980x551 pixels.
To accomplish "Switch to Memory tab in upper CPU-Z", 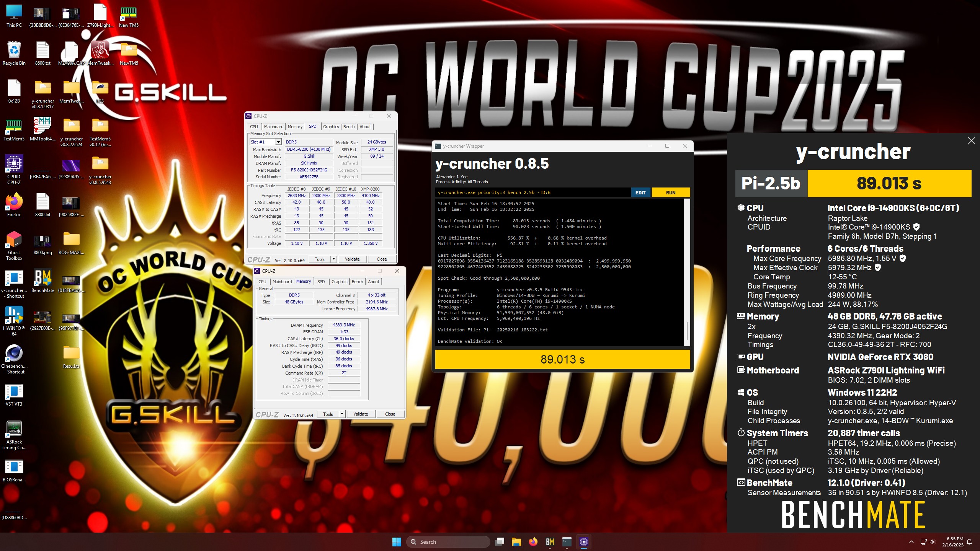I will click(x=295, y=127).
